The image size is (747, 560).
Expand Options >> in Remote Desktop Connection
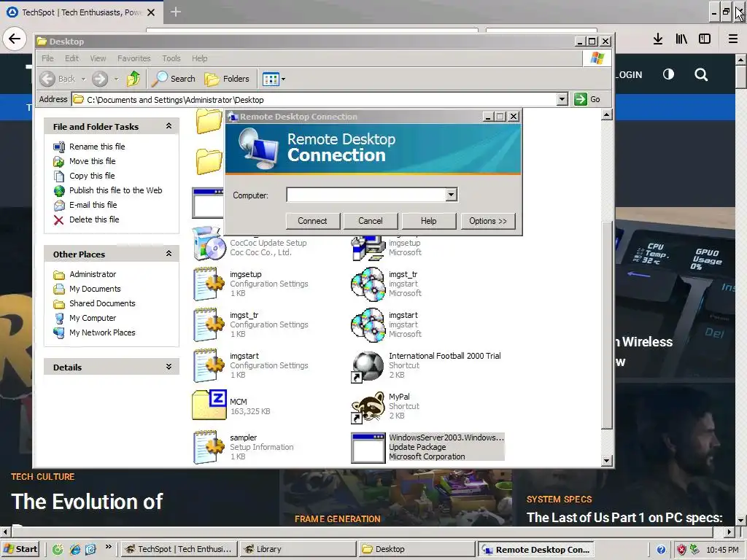click(x=488, y=221)
